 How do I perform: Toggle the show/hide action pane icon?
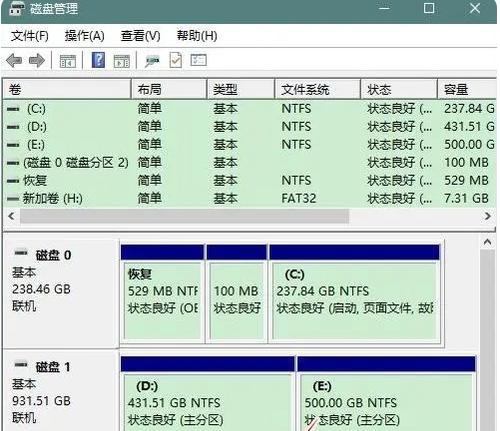click(122, 61)
